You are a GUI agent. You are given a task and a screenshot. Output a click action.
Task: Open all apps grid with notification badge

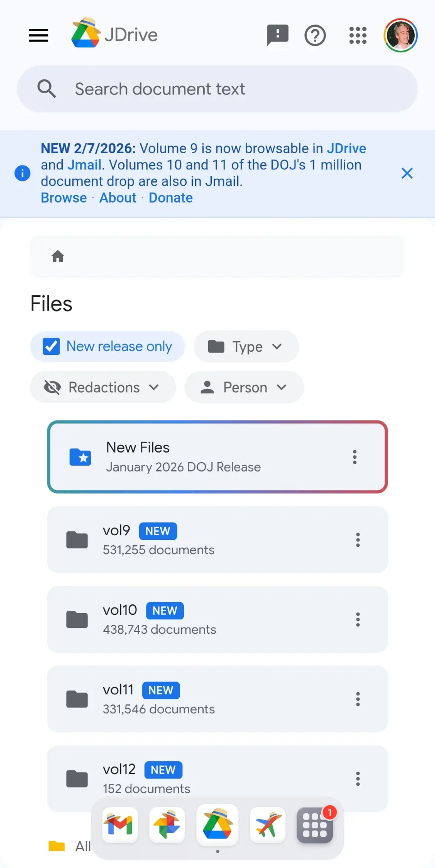coord(315,826)
